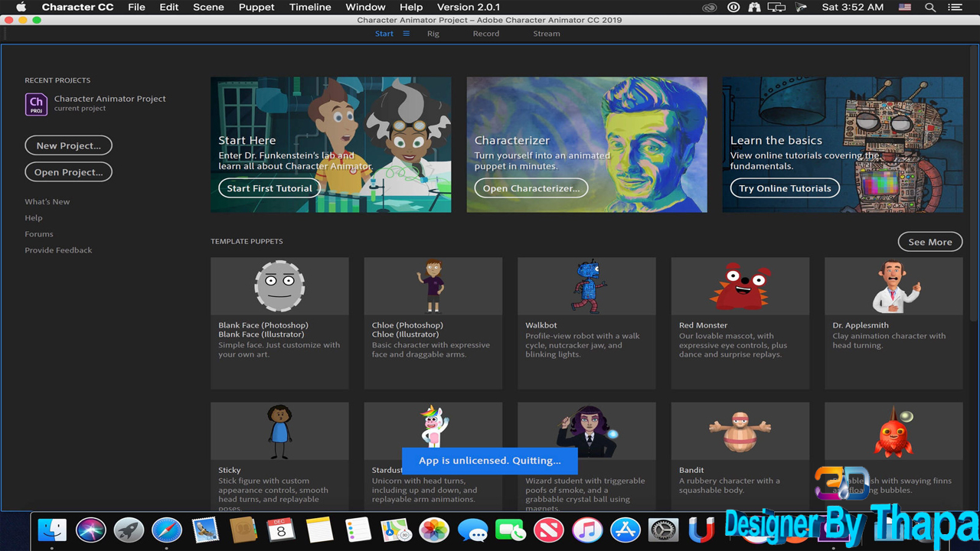Open System Preferences gear in dock

point(664,530)
